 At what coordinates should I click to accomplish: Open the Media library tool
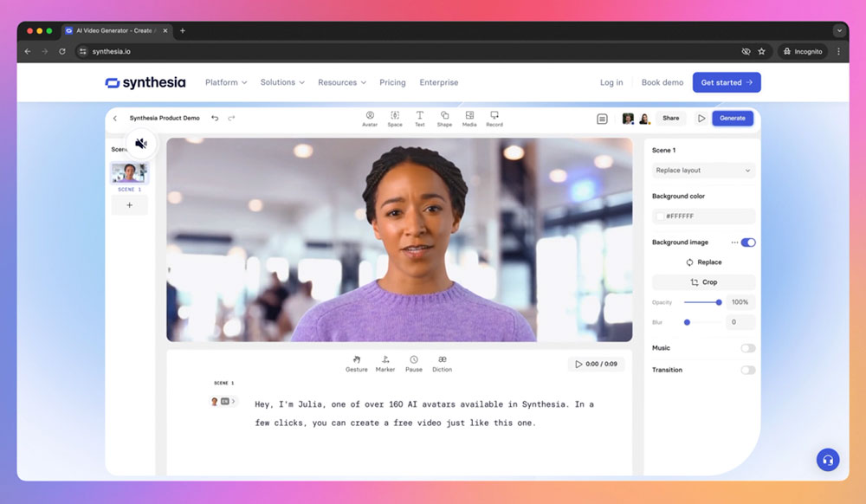click(469, 119)
